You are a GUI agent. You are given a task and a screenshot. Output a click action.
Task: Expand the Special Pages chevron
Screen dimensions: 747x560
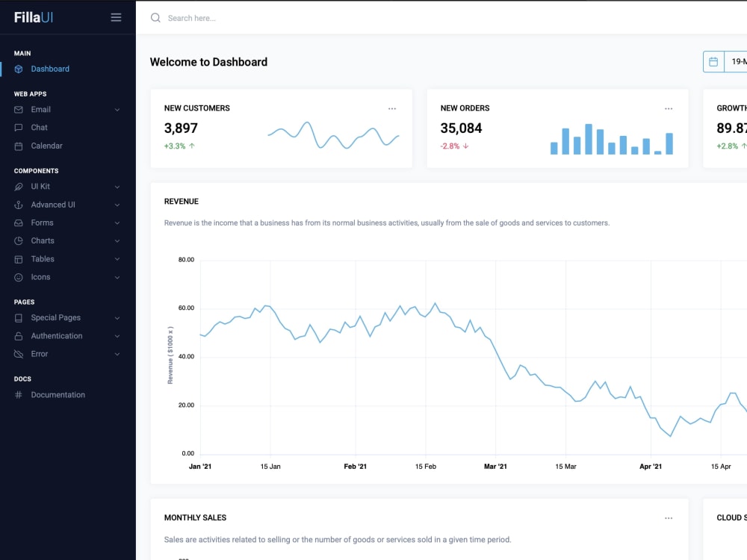tap(117, 318)
